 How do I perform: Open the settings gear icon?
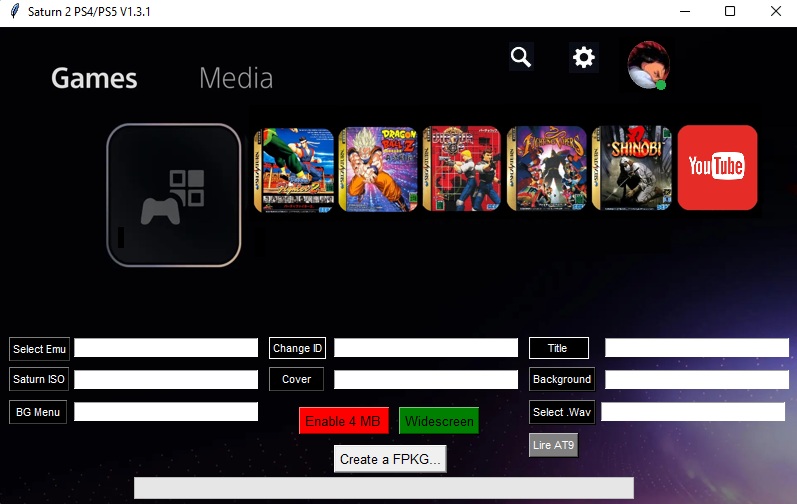pyautogui.click(x=583, y=57)
